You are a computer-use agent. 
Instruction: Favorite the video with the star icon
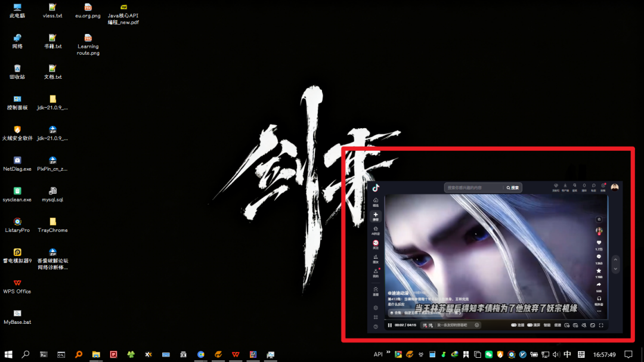(599, 271)
